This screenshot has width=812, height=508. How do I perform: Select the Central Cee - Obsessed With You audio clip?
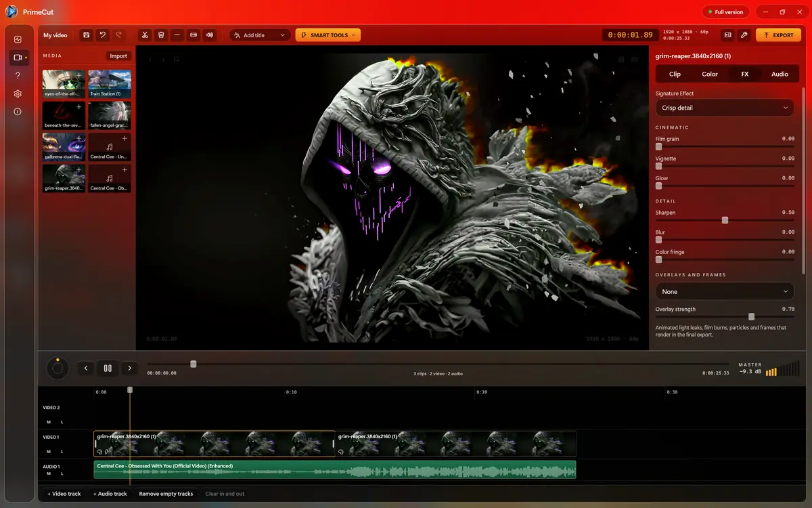335,469
